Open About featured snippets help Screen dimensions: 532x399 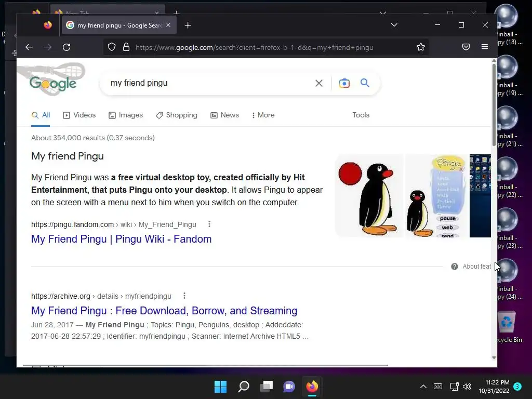tap(471, 267)
